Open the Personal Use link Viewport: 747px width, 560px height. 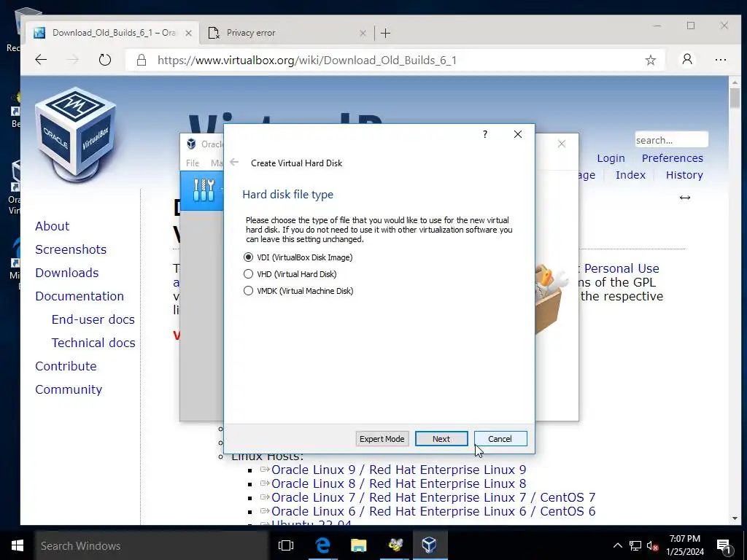click(622, 268)
